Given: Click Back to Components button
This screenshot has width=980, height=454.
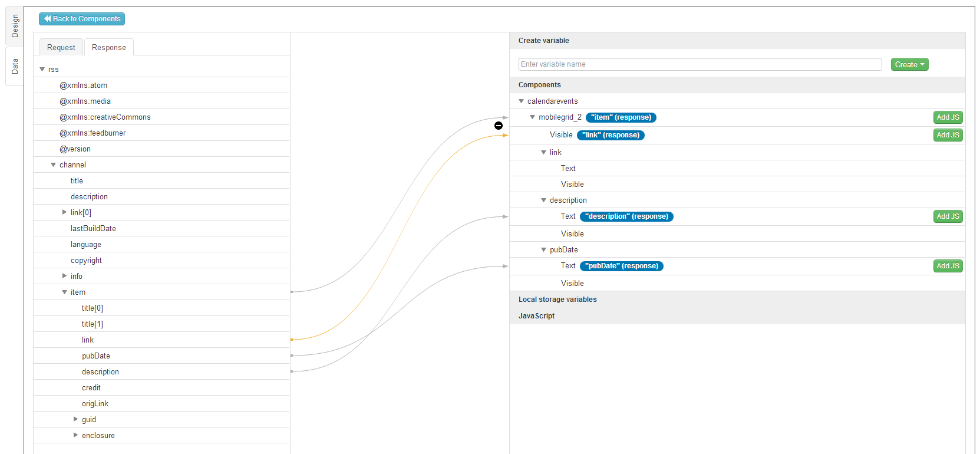Looking at the screenshot, I should pos(82,19).
